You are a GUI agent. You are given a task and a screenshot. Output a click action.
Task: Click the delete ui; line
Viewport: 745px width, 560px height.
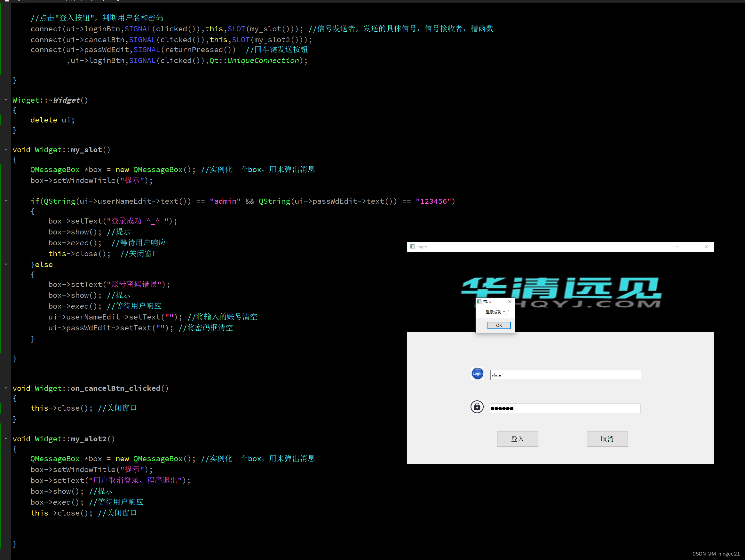(x=52, y=120)
